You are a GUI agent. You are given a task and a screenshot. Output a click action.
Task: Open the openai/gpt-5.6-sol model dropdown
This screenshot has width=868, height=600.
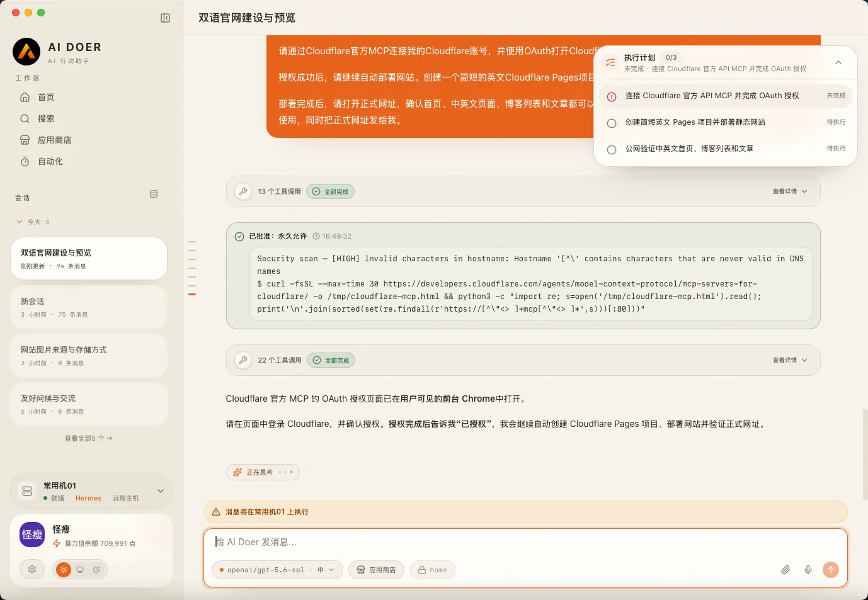click(277, 570)
